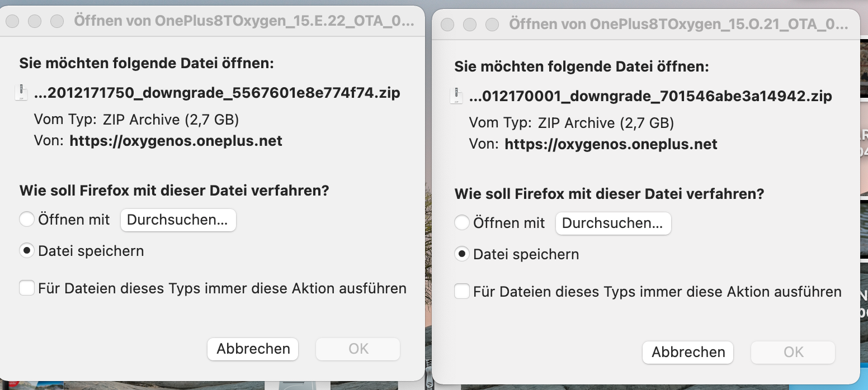This screenshot has height=390, width=868.
Task: Confirm left dialog with OK
Action: click(358, 349)
